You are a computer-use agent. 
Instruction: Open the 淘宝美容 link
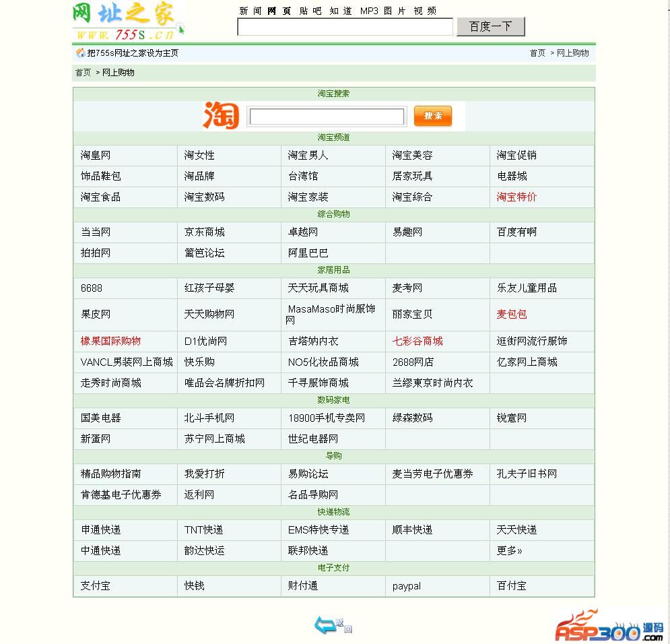click(412, 155)
